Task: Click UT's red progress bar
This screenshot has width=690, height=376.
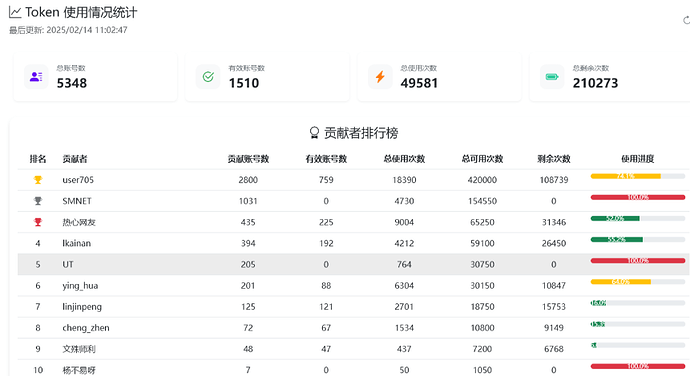Action: (x=638, y=261)
